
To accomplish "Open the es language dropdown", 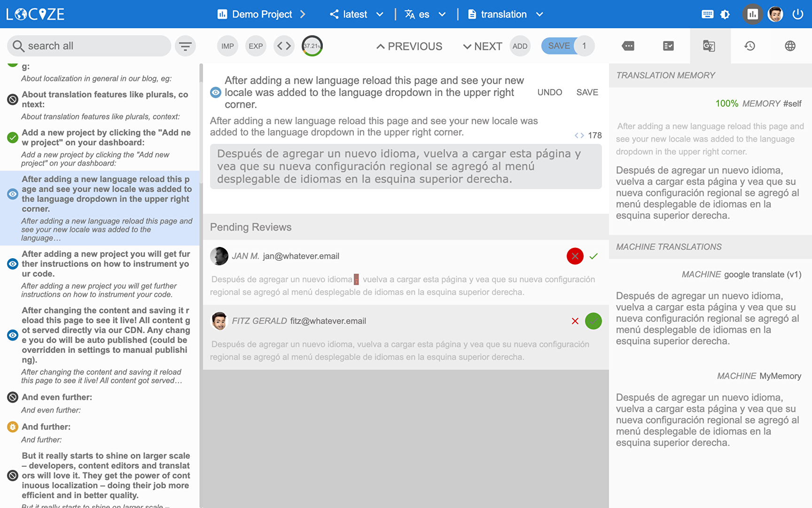I will (425, 14).
